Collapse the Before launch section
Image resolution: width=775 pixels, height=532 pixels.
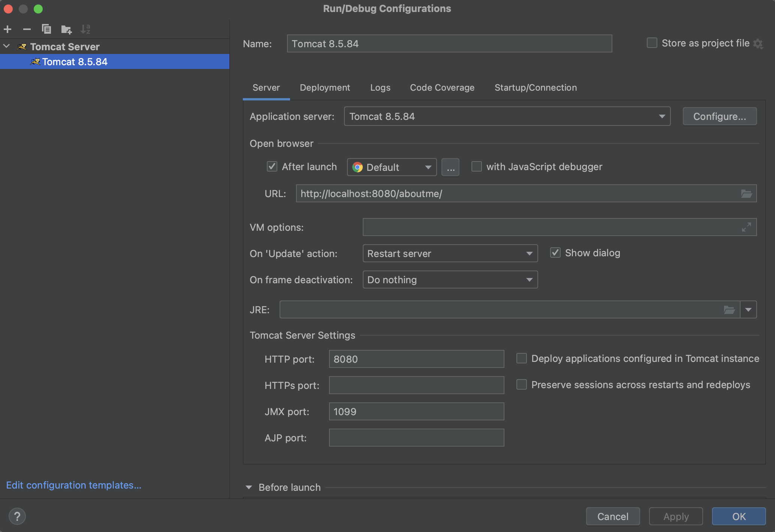[x=249, y=487]
